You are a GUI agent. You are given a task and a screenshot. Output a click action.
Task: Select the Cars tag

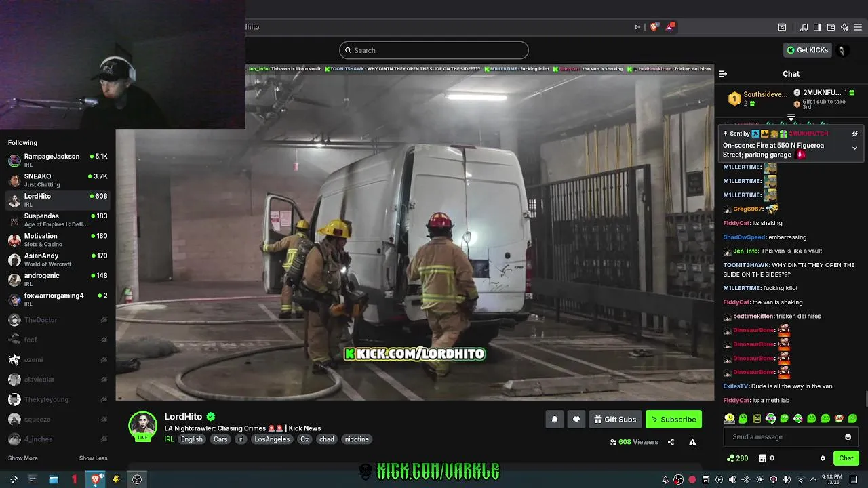point(220,439)
